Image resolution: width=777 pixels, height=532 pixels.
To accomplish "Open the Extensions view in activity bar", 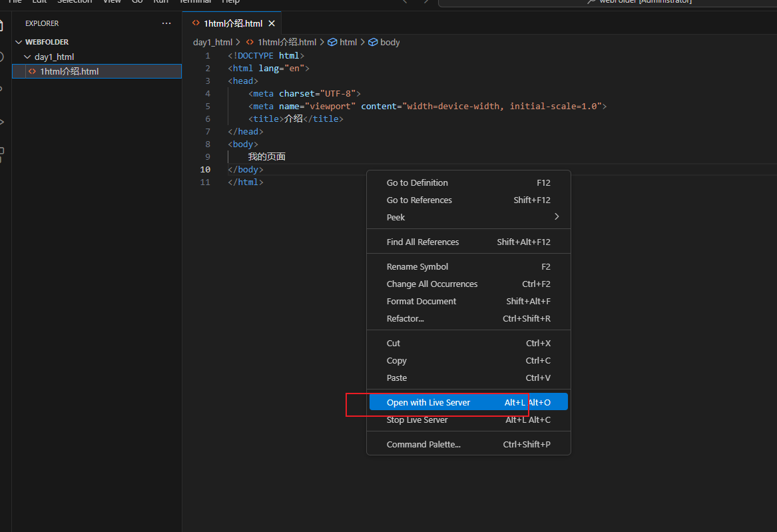I will tap(2, 154).
